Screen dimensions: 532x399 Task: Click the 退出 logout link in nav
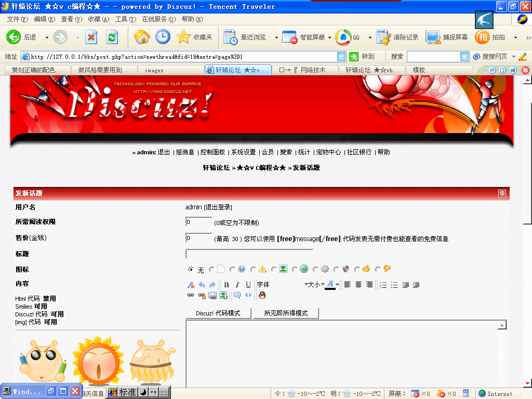pos(164,152)
